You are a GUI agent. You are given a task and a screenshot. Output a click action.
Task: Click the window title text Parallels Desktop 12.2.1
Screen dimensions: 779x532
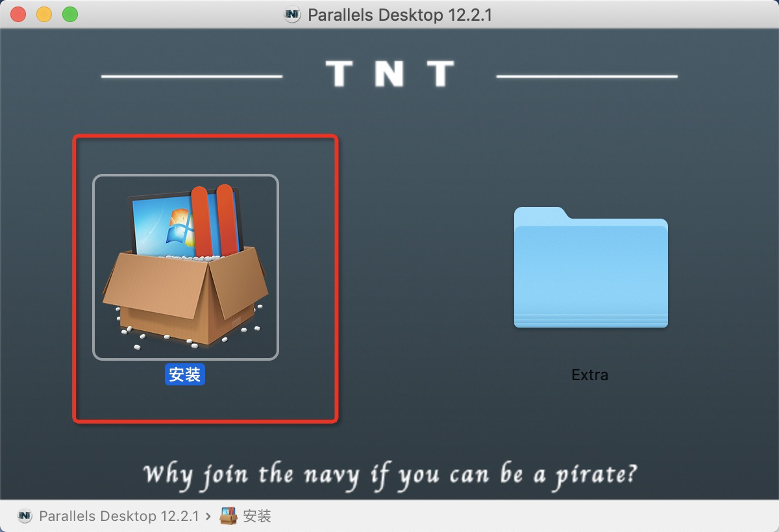click(x=400, y=14)
